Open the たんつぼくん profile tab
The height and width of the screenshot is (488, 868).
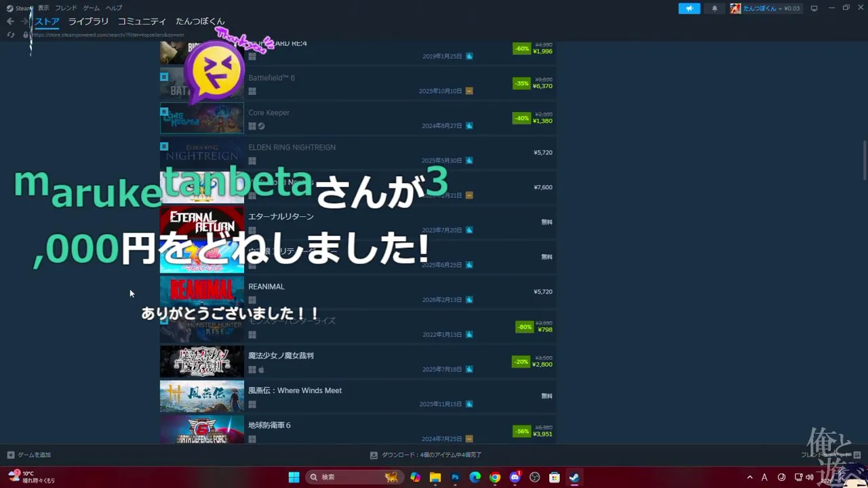[200, 22]
